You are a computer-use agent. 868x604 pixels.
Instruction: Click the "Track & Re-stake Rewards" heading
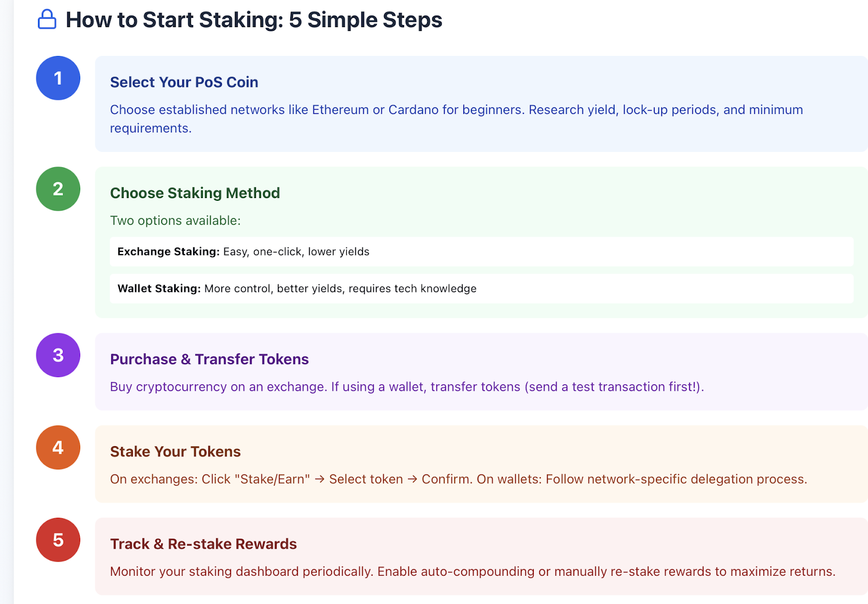tap(203, 544)
